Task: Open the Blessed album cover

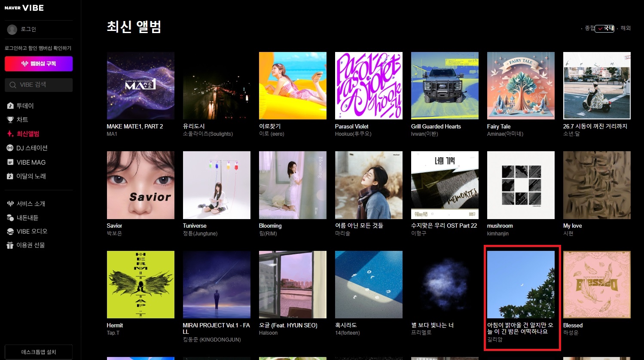Action: tap(597, 284)
